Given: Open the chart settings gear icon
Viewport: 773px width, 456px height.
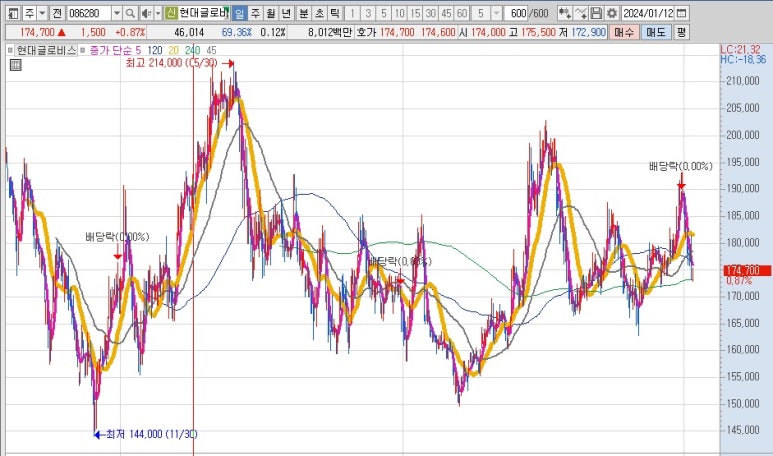Looking at the screenshot, I should [x=611, y=13].
